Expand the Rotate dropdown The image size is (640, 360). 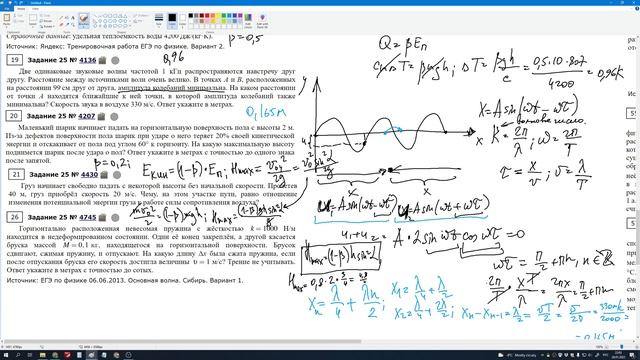click(48, 26)
